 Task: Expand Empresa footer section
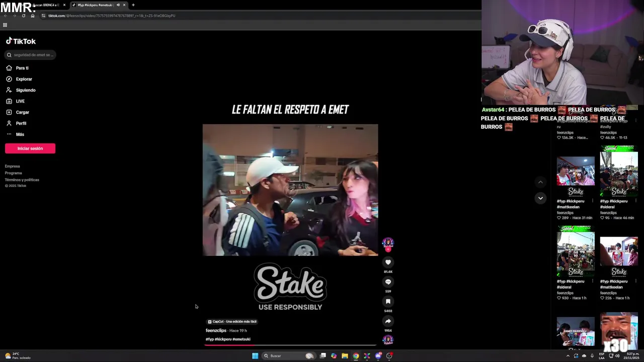click(x=13, y=166)
